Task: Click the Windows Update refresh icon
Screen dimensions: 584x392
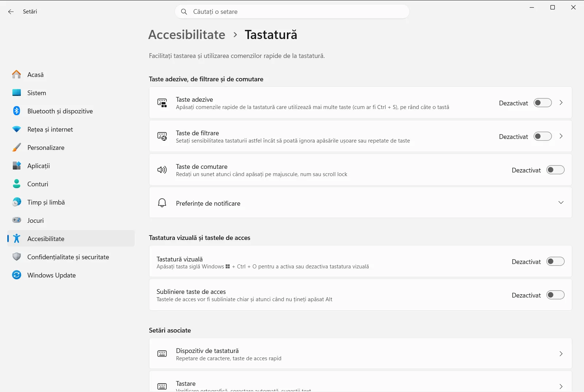Action: pyautogui.click(x=16, y=275)
